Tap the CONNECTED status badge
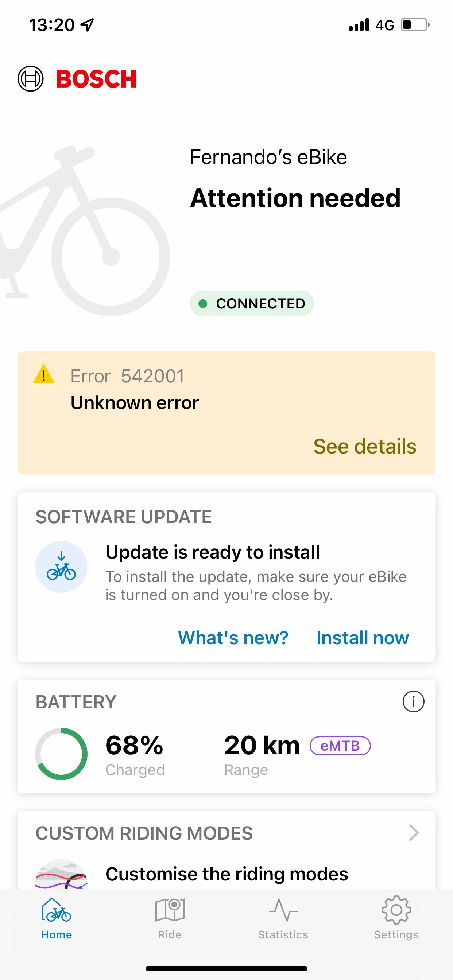This screenshot has height=980, width=453. (252, 304)
